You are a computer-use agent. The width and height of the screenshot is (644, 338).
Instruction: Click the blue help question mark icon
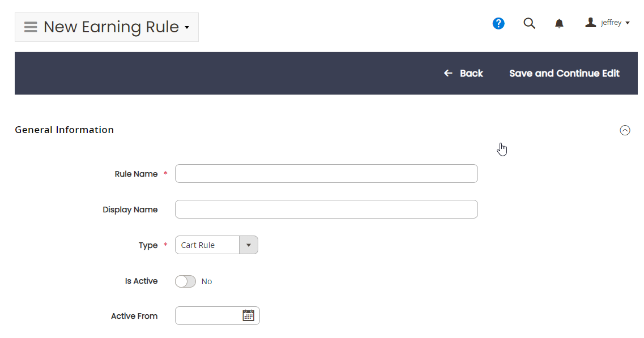498,23
